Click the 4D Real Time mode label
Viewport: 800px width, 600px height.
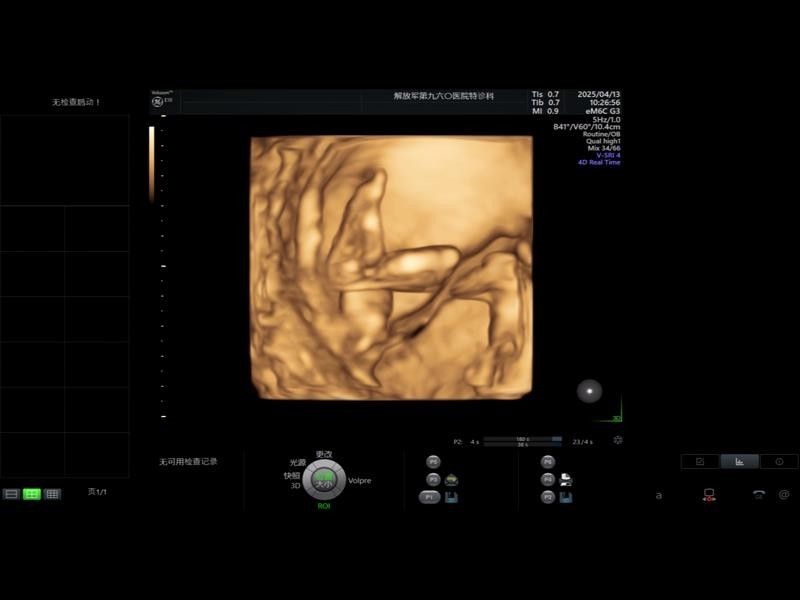coord(599,162)
